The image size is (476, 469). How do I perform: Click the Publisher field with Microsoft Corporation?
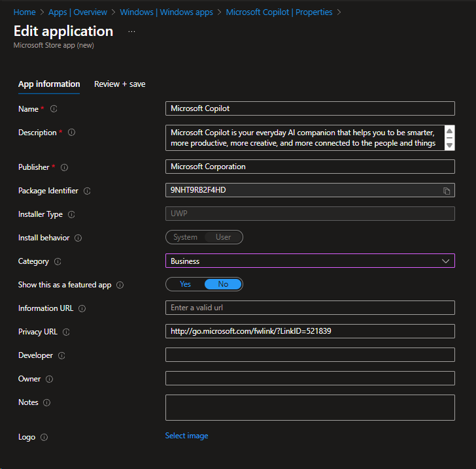coord(310,167)
